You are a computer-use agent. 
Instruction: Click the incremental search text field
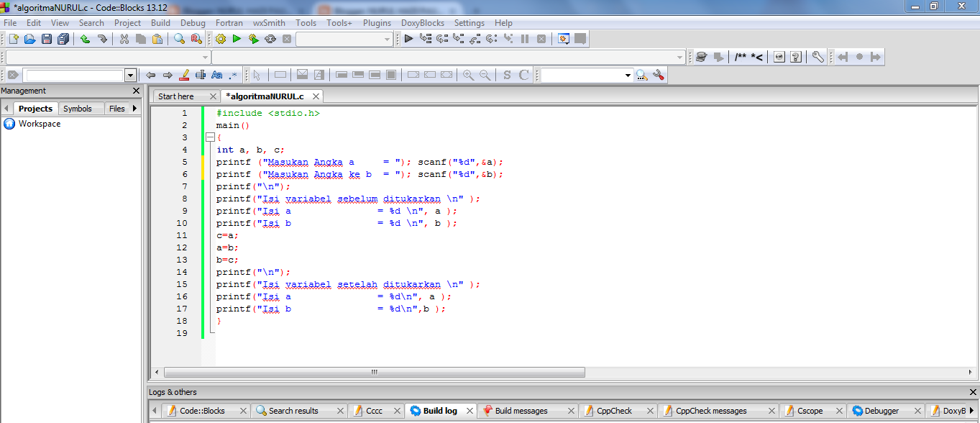coord(73,75)
